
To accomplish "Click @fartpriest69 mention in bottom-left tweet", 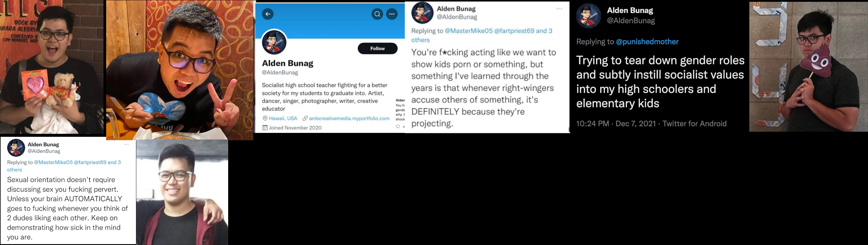I will [90, 162].
